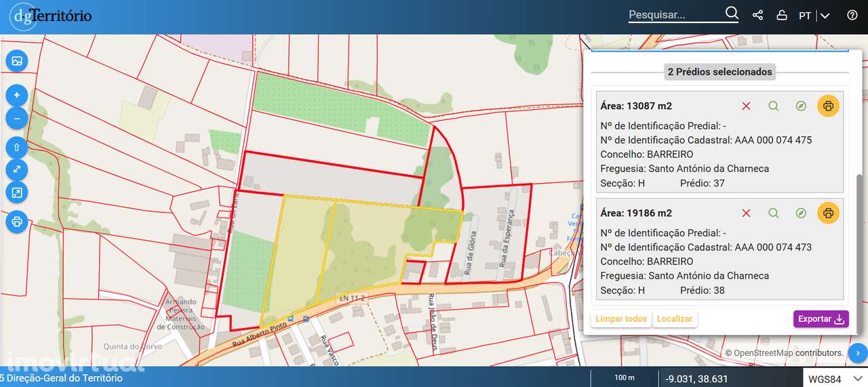Open the basemap image layer button
This screenshot has width=868, height=387.
pyautogui.click(x=17, y=61)
